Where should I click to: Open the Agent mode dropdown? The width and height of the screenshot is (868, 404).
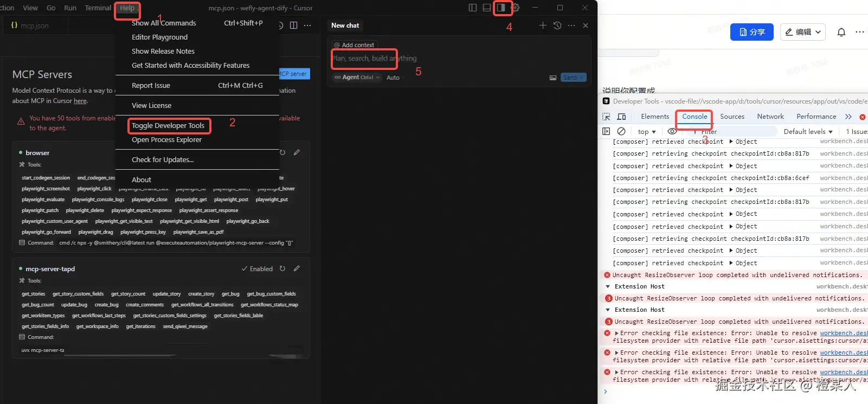[x=357, y=78]
